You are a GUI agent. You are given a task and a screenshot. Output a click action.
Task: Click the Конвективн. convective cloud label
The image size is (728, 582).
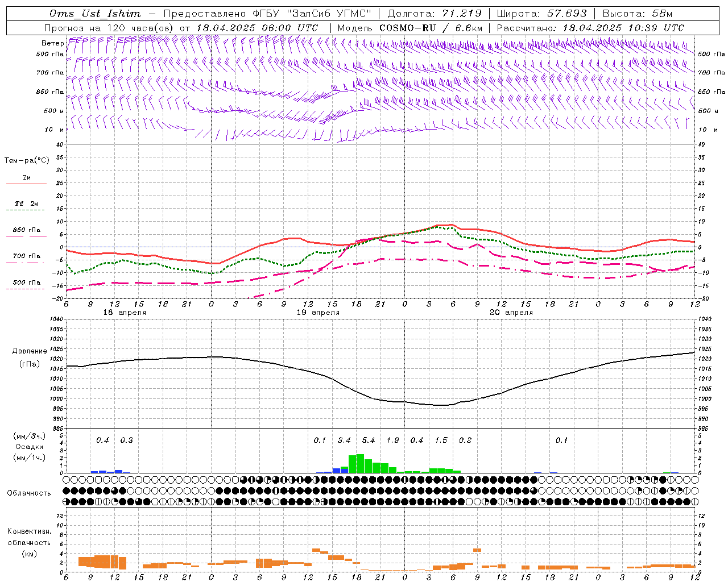(x=29, y=531)
